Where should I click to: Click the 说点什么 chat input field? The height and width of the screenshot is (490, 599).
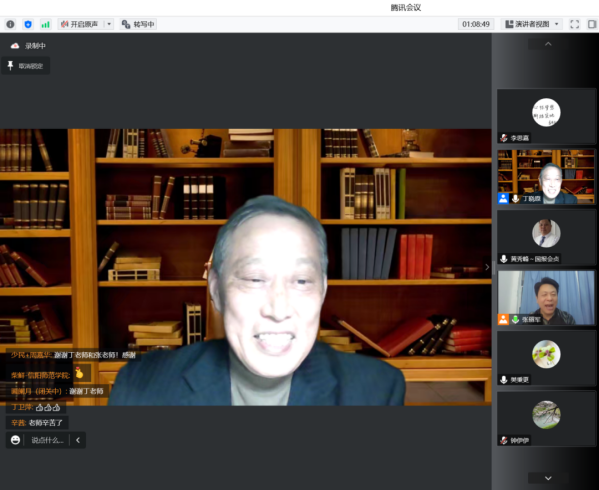(47, 440)
